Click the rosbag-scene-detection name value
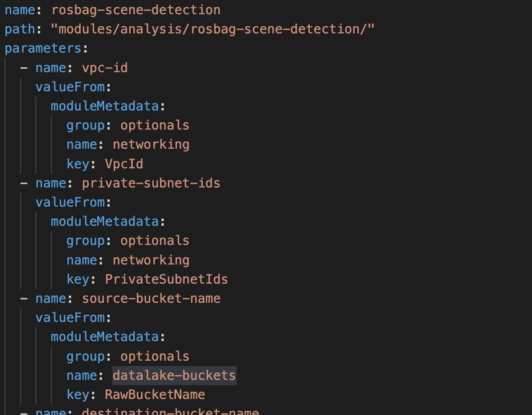 click(x=136, y=10)
